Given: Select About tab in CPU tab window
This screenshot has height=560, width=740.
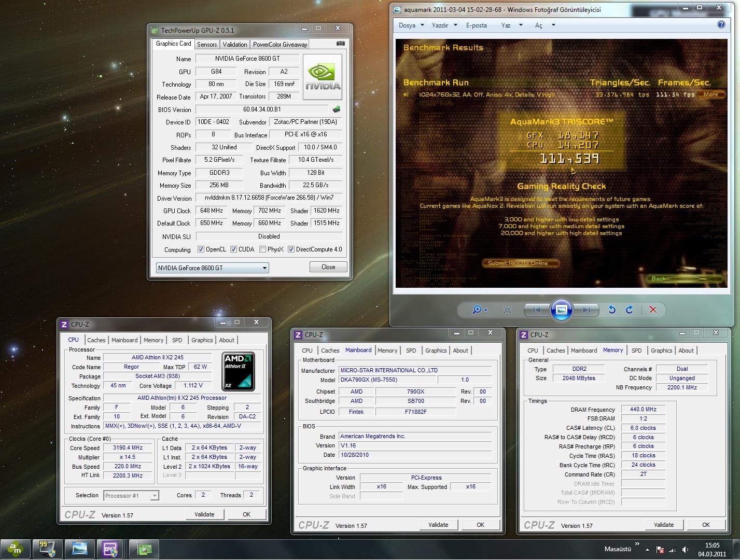Looking at the screenshot, I should pyautogui.click(x=227, y=340).
